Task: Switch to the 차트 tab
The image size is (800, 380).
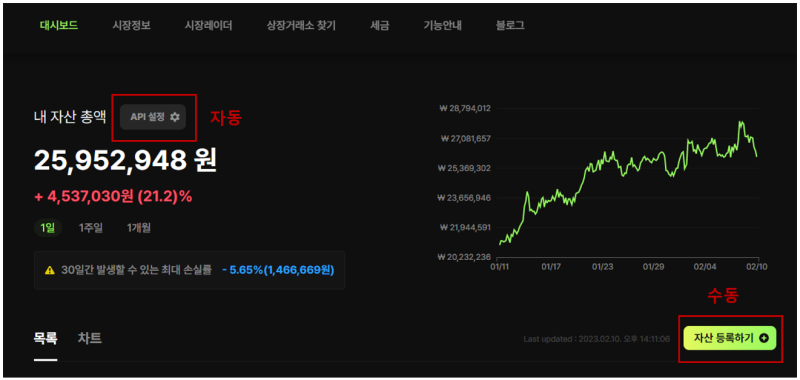Action: tap(90, 338)
